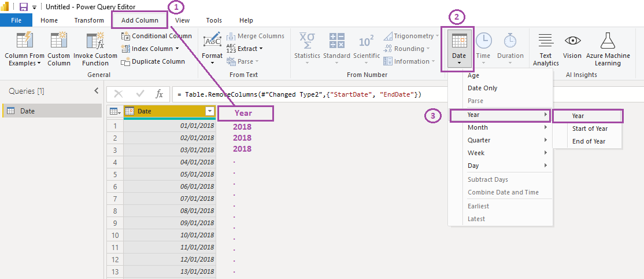The height and width of the screenshot is (279, 644).
Task: Click Merge Columns
Action: click(256, 36)
